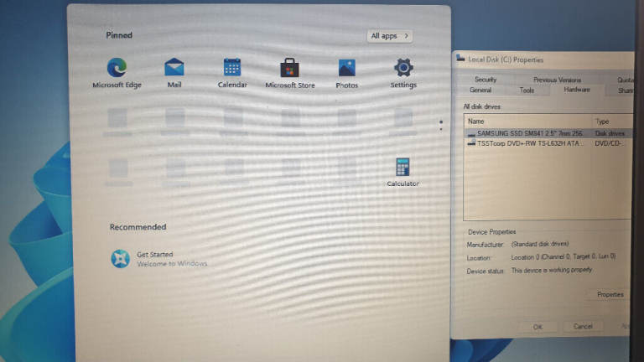This screenshot has width=644, height=362.
Task: Launch the Mail app icon
Action: coord(174,73)
